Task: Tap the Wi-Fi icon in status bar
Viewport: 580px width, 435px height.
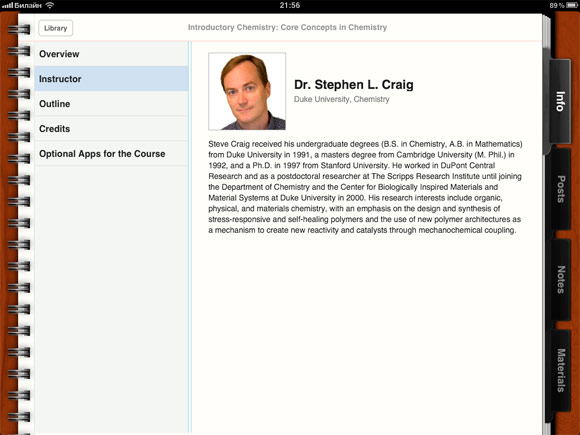Action: click(x=50, y=5)
